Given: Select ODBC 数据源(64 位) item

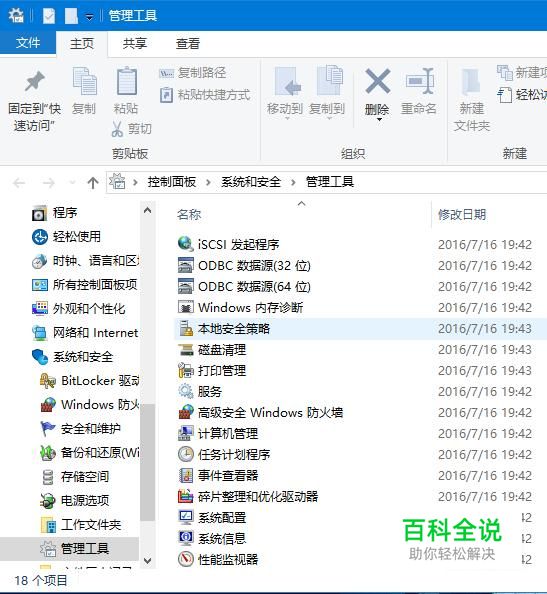Looking at the screenshot, I should tap(254, 287).
